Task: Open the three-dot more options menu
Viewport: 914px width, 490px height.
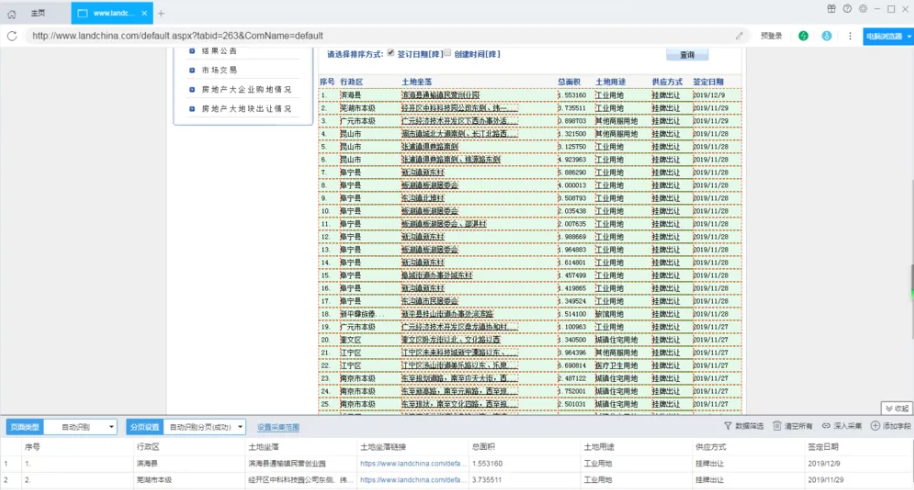Action: point(849,36)
